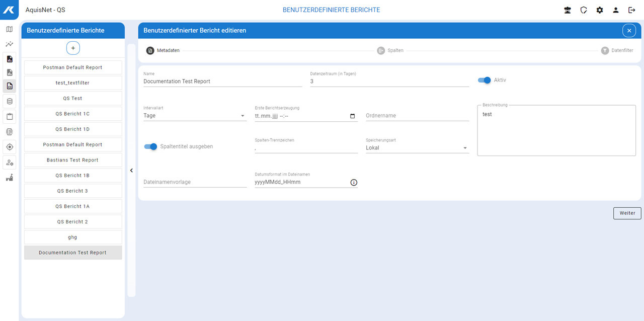
Task: Click the Weiter button
Action: pos(627,213)
